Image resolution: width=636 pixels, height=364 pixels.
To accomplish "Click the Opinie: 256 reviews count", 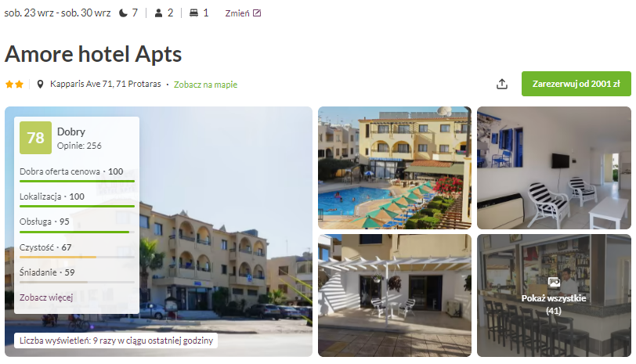I will point(79,146).
